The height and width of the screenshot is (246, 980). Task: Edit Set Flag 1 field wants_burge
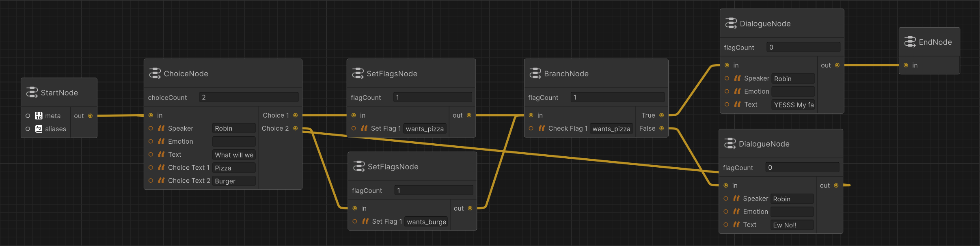click(426, 222)
